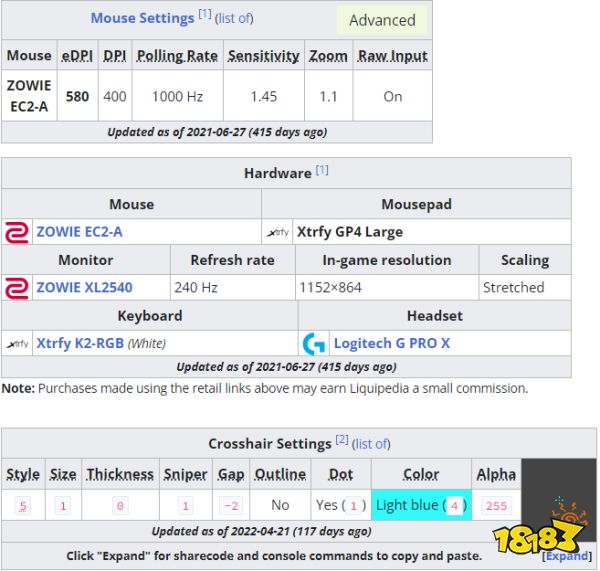Click the crosshair Gap header
The image size is (600, 571).
[x=231, y=475]
